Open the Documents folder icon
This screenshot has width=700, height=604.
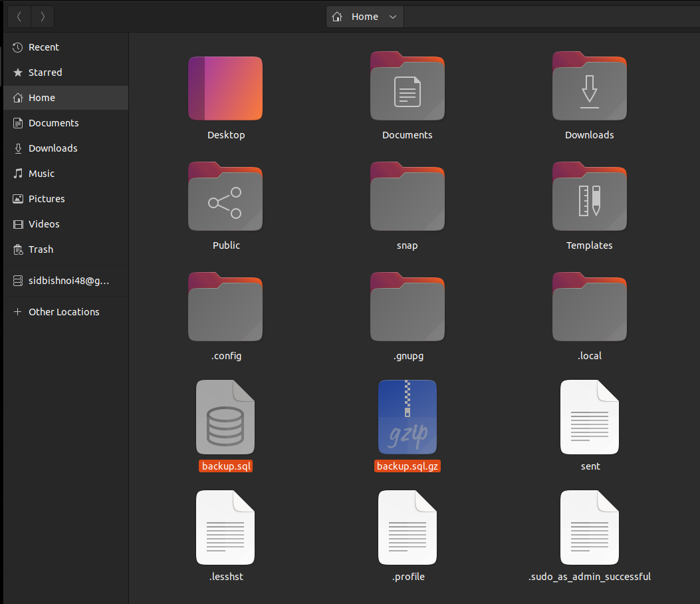pos(407,86)
